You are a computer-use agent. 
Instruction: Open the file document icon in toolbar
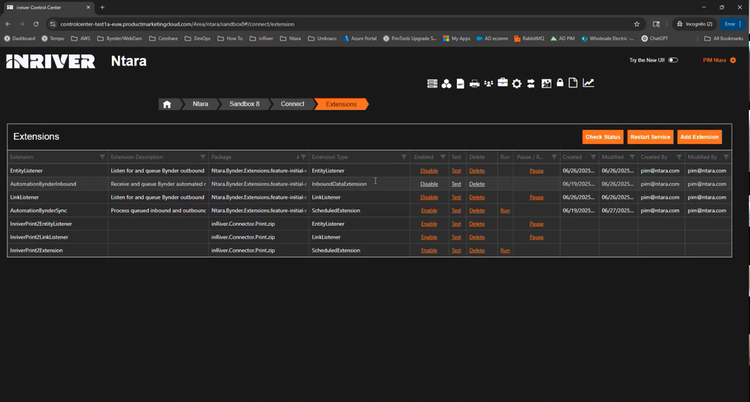pos(460,84)
